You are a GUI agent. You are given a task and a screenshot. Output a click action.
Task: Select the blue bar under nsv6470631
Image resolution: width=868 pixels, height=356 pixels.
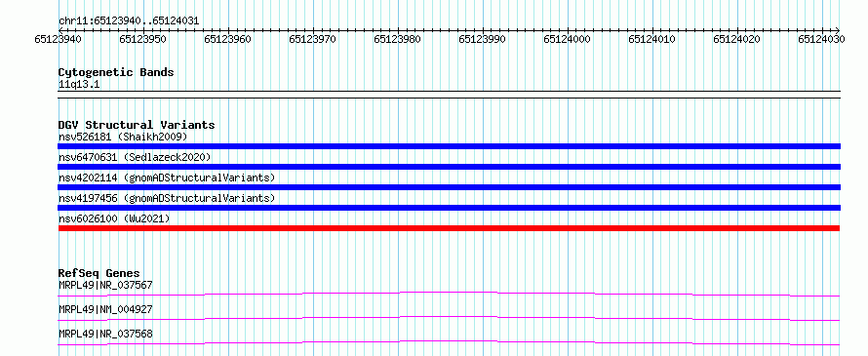[449, 167]
